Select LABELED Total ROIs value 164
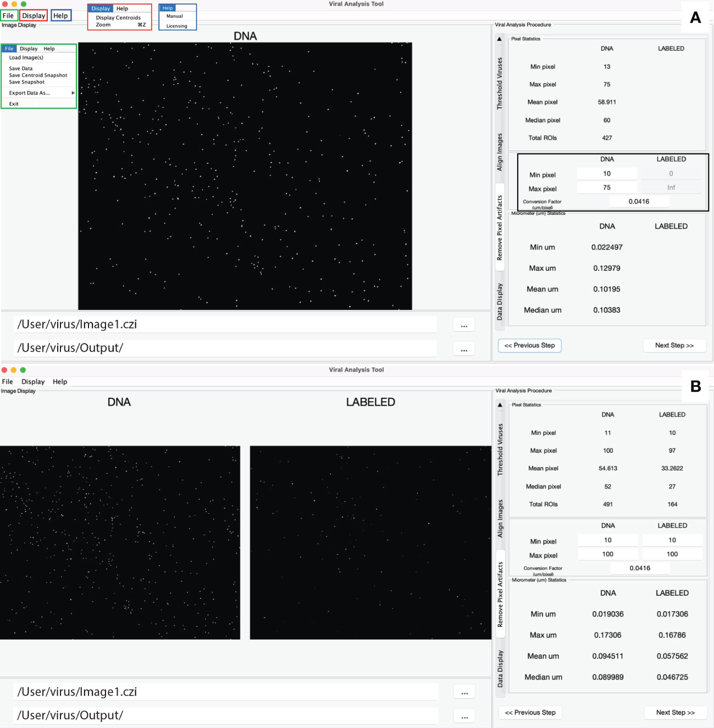Viewport: 714px width, 728px height. [672, 504]
